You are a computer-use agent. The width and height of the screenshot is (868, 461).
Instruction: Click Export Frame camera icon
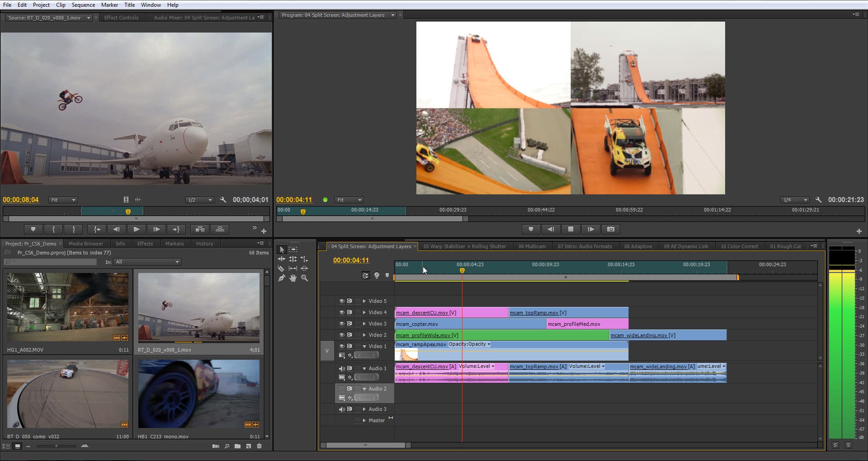point(611,229)
